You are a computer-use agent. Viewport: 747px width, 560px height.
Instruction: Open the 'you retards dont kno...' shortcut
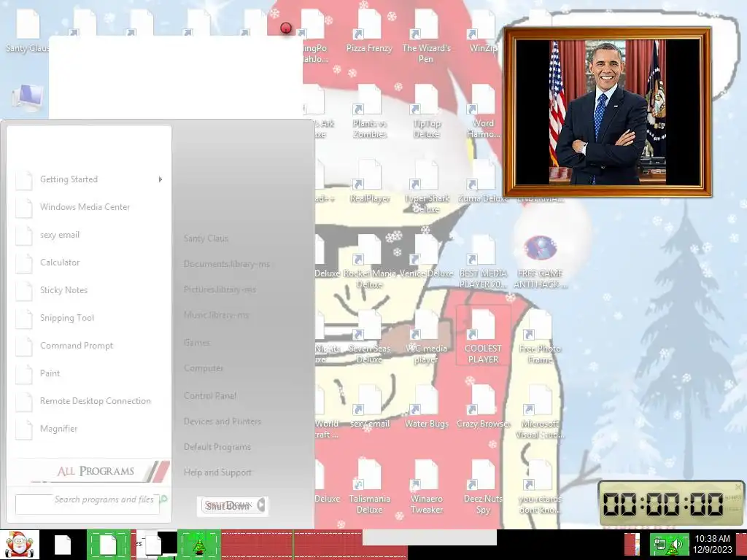(x=540, y=487)
